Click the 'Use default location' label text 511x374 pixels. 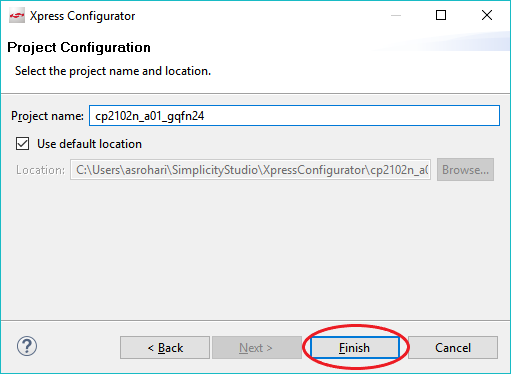(x=89, y=144)
